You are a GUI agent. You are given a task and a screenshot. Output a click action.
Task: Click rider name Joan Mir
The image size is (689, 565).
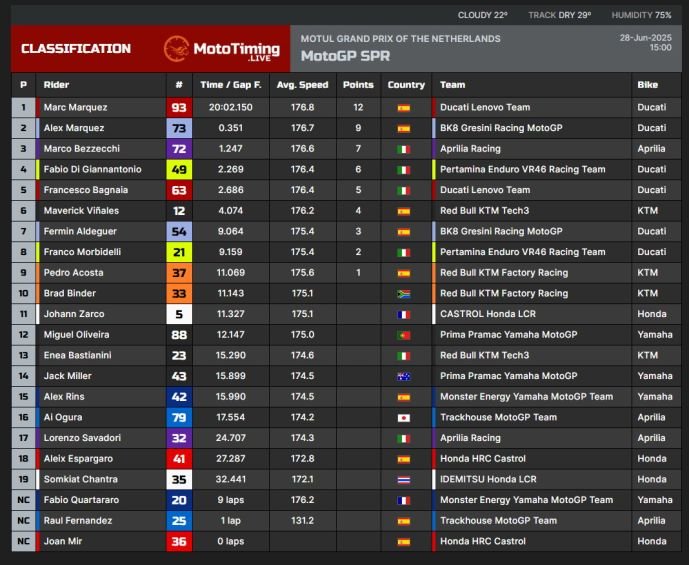[63, 541]
